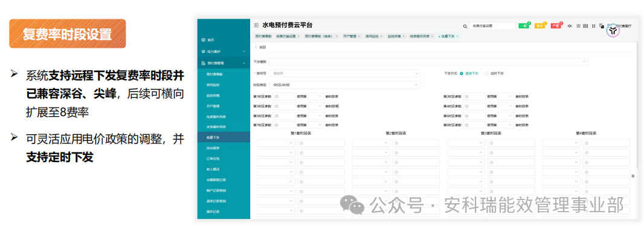Collapse sidebar with the hamburger menu icon
Image resolution: width=644 pixels, height=231 pixels.
coord(257,25)
